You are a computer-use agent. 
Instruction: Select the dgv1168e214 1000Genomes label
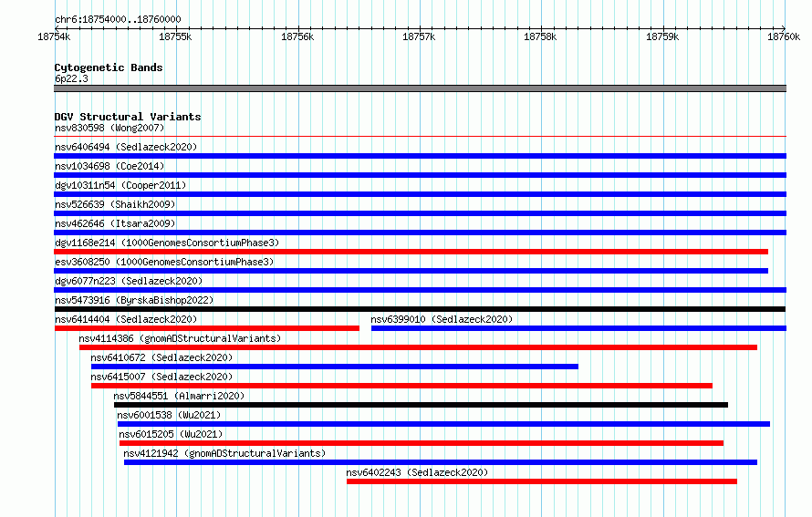point(167,243)
